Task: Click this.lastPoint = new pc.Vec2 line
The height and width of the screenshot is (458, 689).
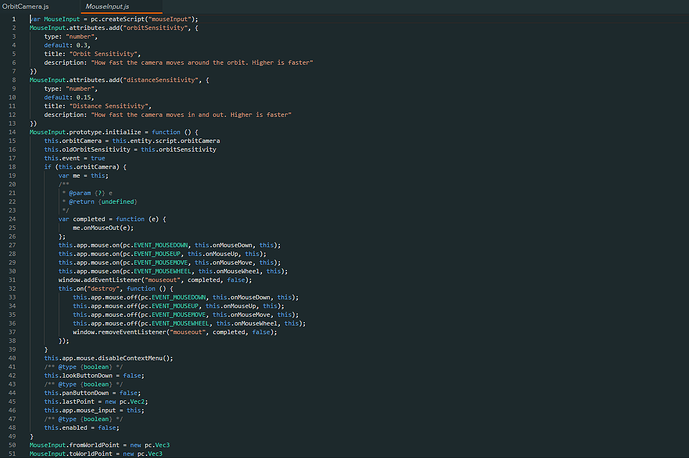Action: pos(96,402)
